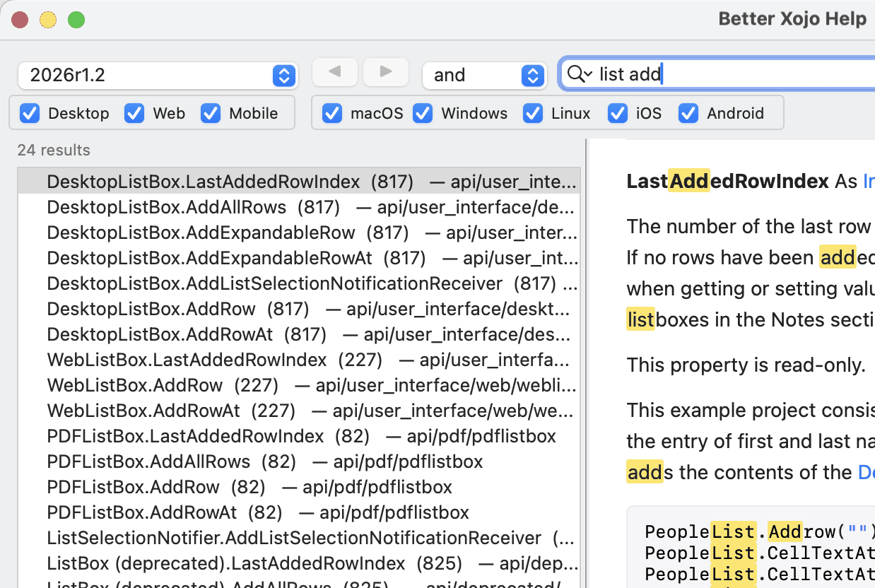The height and width of the screenshot is (588, 875).
Task: Toggle the Desktop checkbox
Action: [x=30, y=113]
